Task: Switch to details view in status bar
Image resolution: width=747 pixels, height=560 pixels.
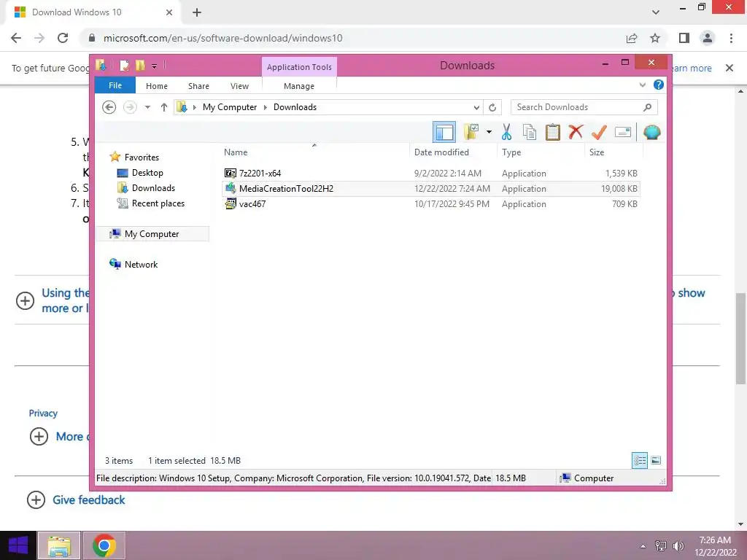Action: pos(640,460)
